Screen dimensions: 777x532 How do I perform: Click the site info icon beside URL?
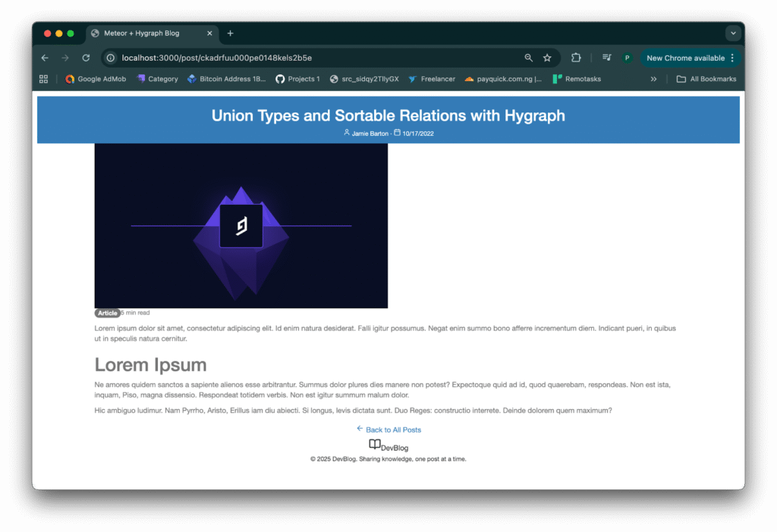pos(111,58)
